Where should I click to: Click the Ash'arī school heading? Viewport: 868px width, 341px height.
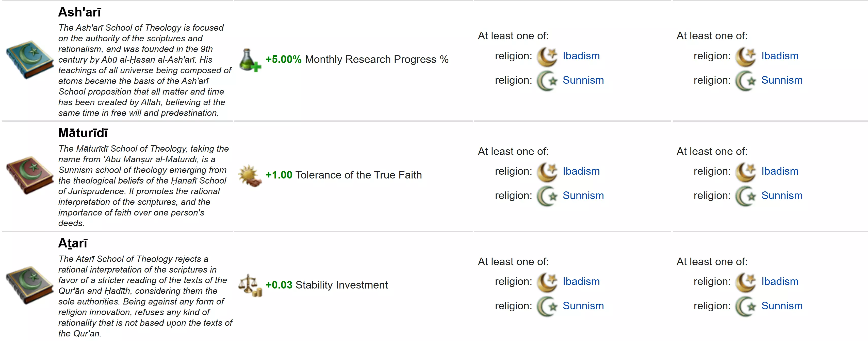point(79,12)
